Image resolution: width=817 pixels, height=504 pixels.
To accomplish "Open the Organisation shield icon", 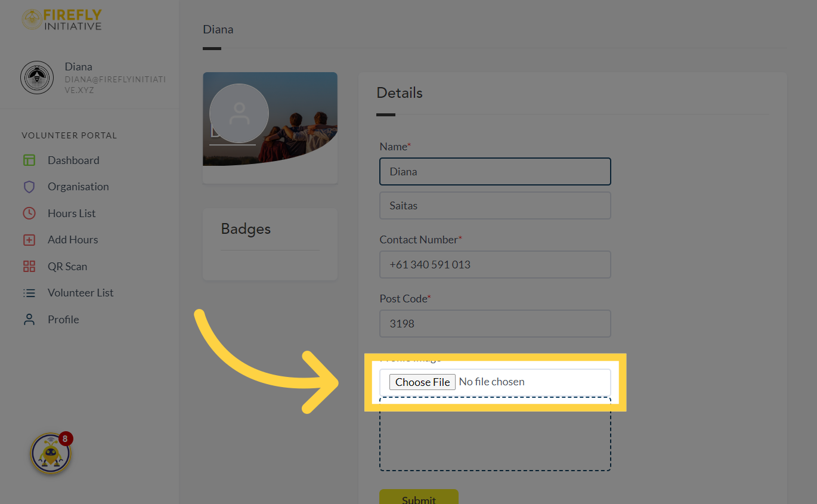I will click(x=29, y=186).
